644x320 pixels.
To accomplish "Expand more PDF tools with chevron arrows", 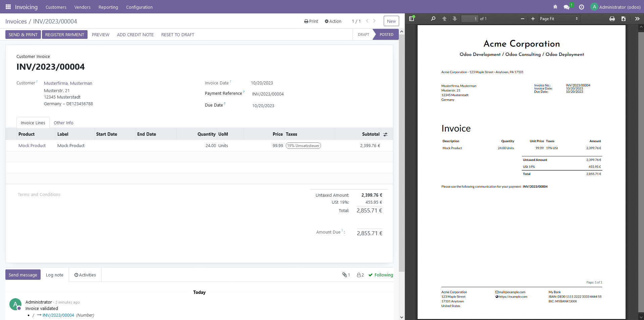I will coord(637,19).
